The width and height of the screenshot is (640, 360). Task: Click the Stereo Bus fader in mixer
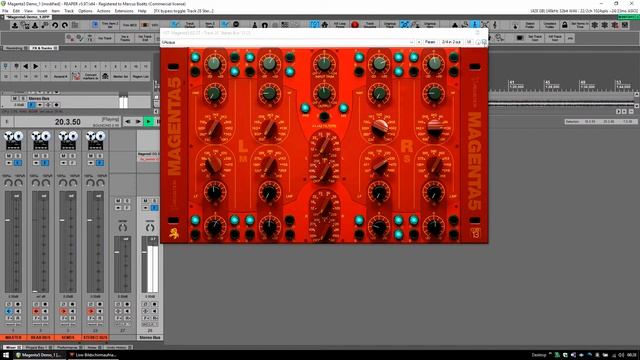tap(144, 252)
